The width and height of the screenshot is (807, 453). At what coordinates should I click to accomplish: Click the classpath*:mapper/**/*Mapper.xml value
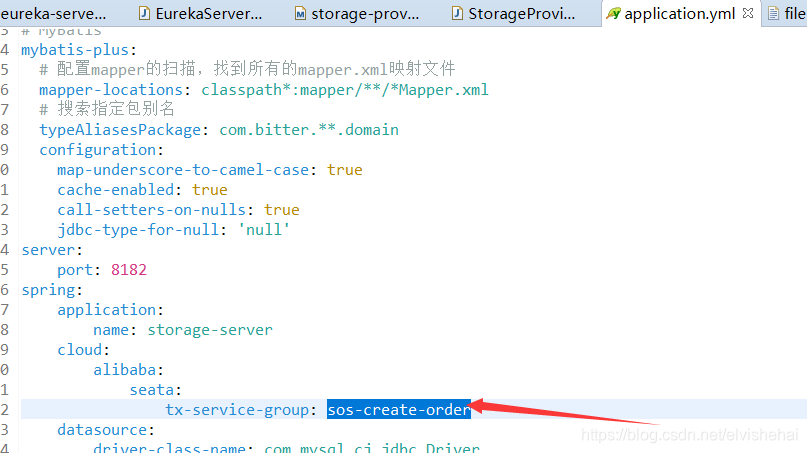tap(345, 90)
